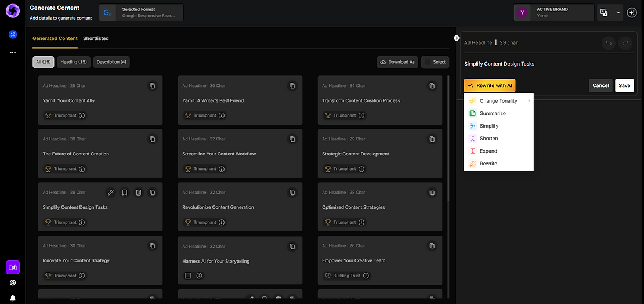Open Rewrite with AI dropdown

490,85
